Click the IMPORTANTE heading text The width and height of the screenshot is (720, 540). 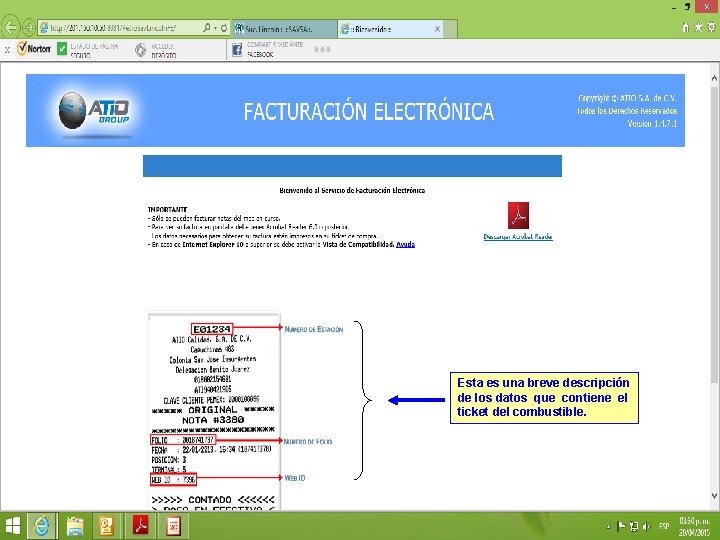click(x=168, y=209)
